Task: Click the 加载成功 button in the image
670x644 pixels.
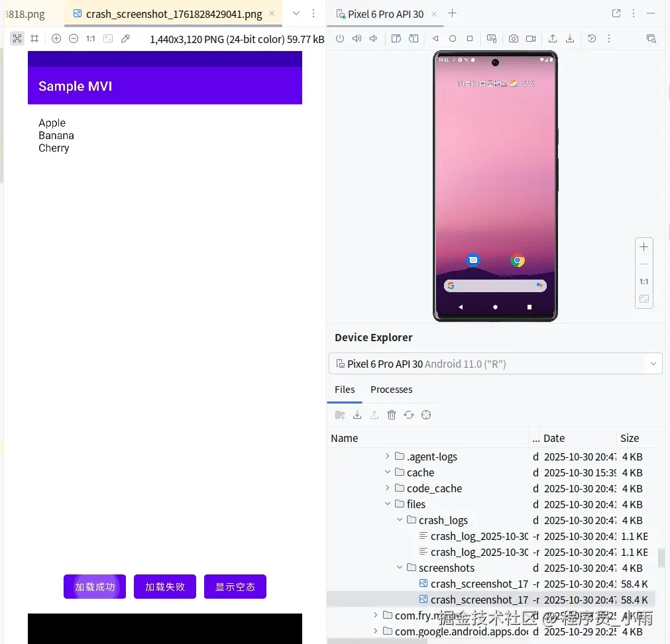Action: [95, 587]
